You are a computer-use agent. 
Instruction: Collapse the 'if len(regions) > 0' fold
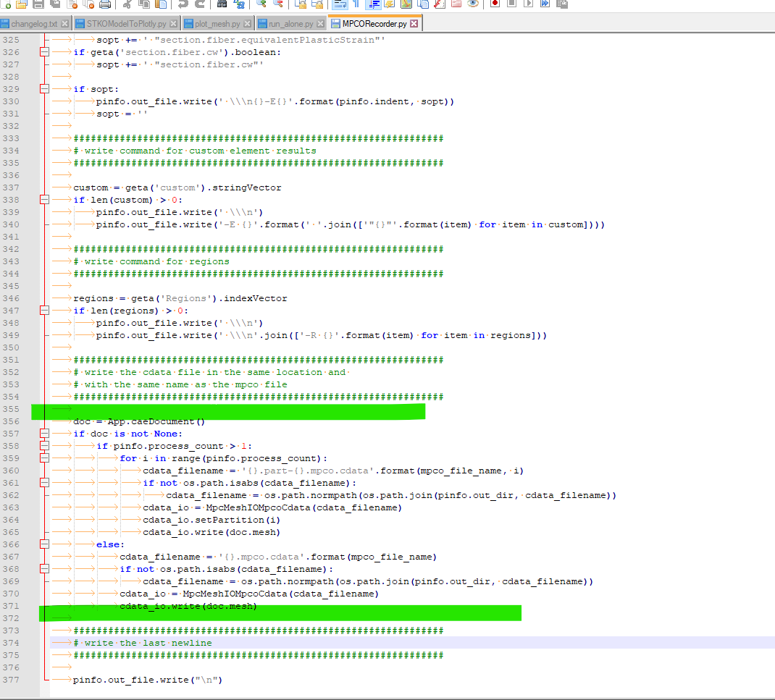(x=44, y=311)
